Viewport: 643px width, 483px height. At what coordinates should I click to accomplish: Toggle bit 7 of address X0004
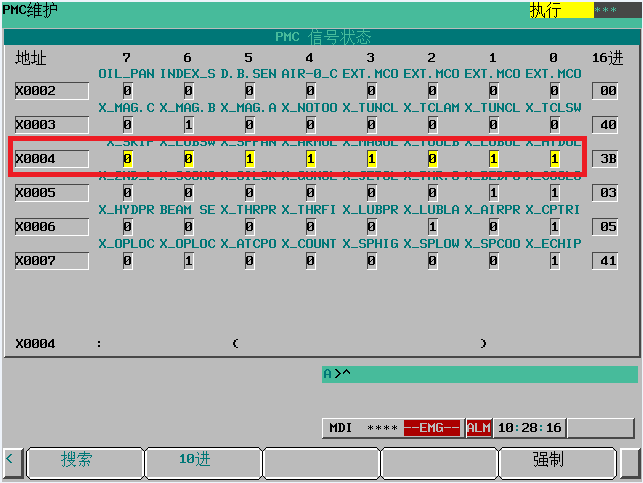127,159
